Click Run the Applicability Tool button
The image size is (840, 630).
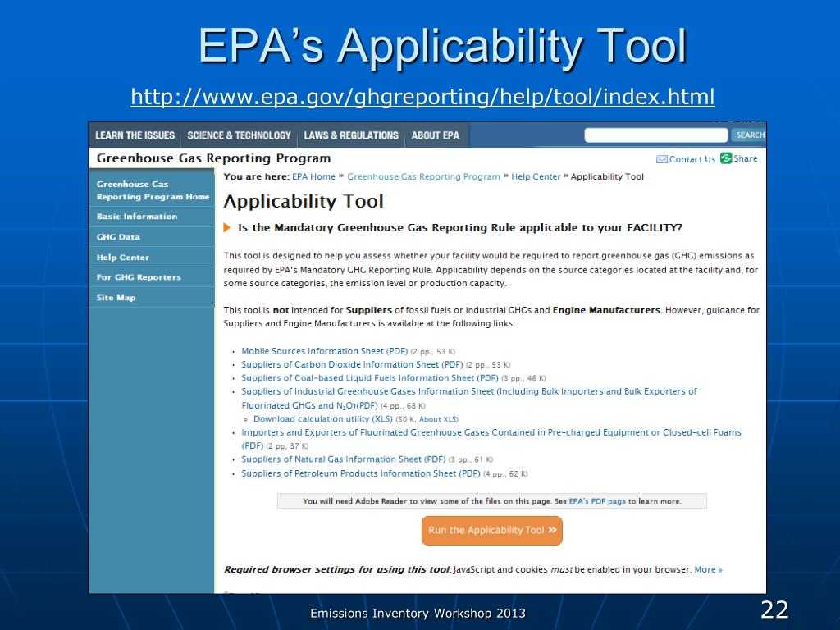(492, 531)
